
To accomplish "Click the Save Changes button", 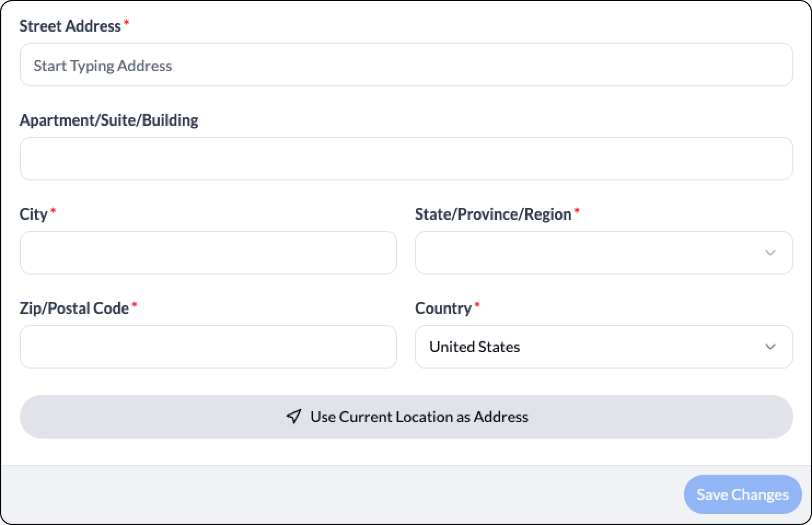I will click(x=743, y=494).
